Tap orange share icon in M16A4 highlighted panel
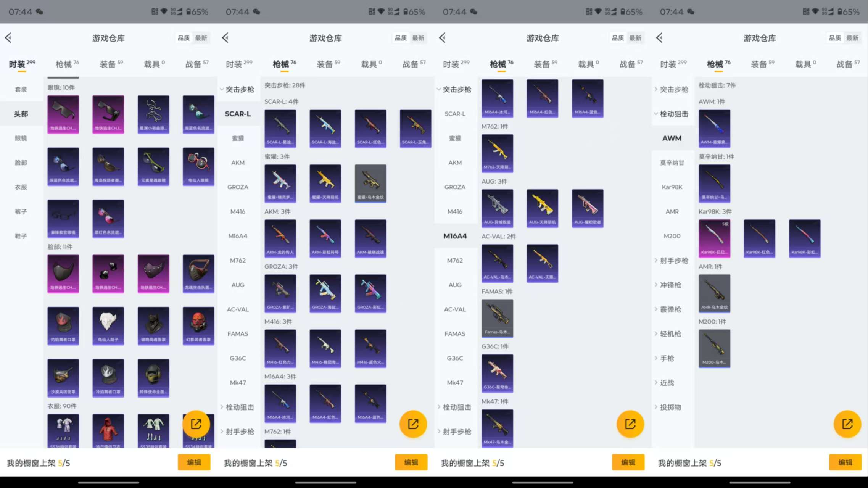The height and width of the screenshot is (488, 868). point(630,424)
